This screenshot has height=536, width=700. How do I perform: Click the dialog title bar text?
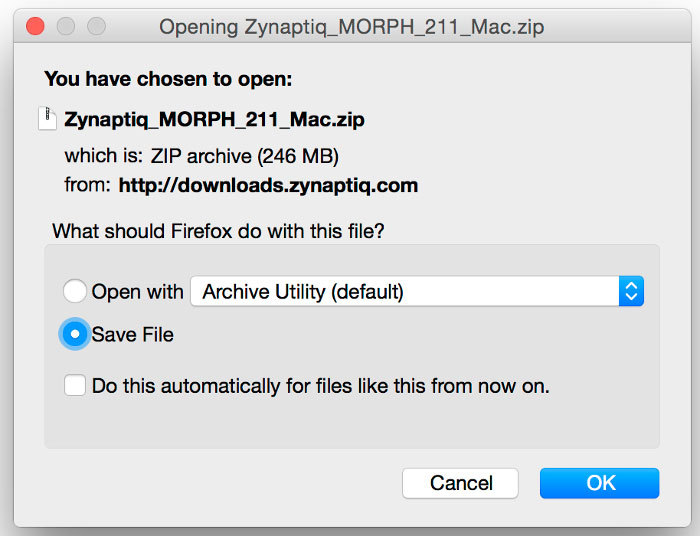click(x=351, y=27)
